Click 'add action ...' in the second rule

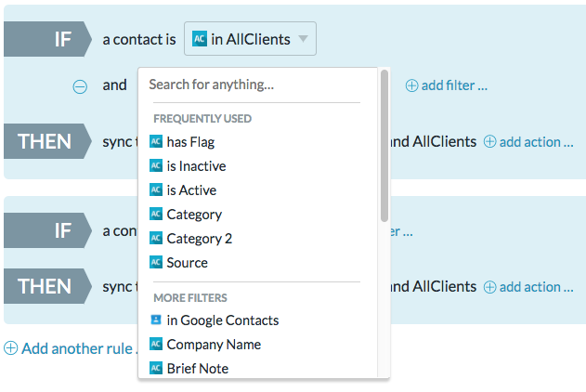pos(528,287)
